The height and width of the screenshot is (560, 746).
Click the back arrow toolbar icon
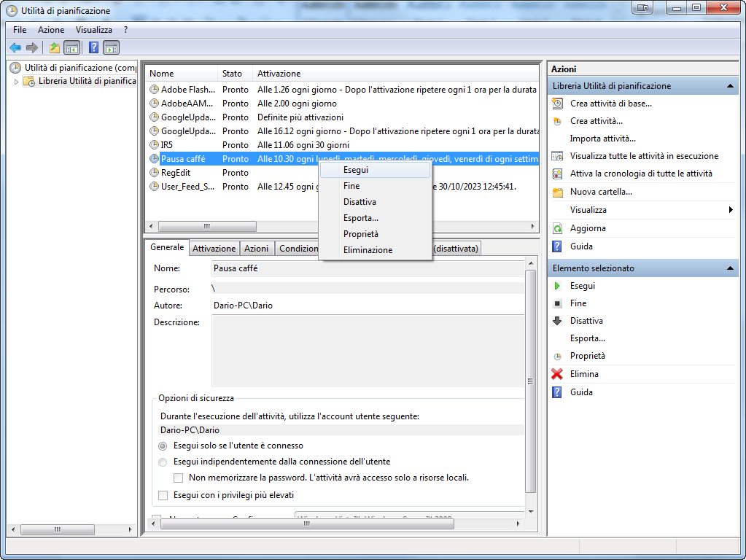tap(15, 48)
